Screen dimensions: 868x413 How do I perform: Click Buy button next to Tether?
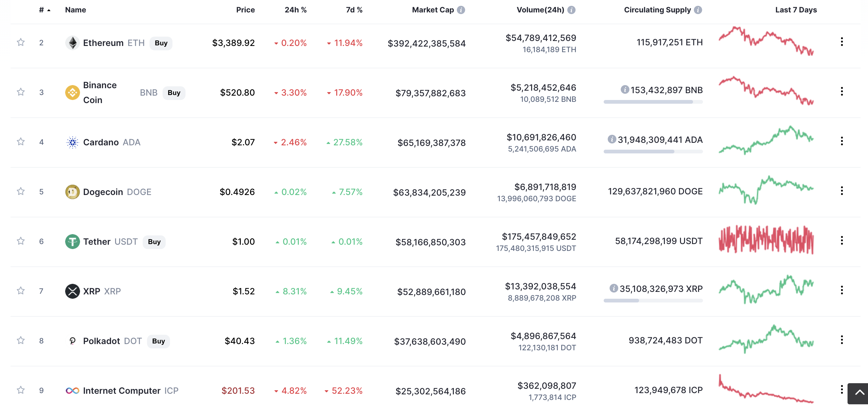[x=154, y=242]
